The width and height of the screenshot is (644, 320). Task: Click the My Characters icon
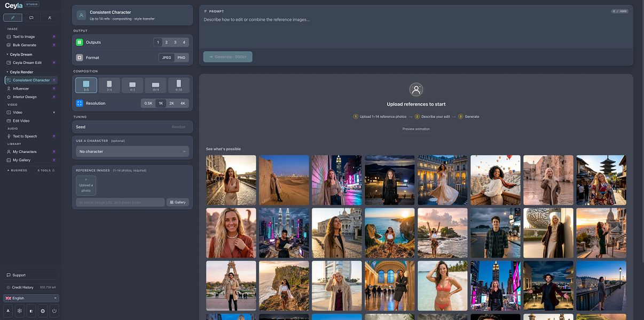(x=9, y=151)
